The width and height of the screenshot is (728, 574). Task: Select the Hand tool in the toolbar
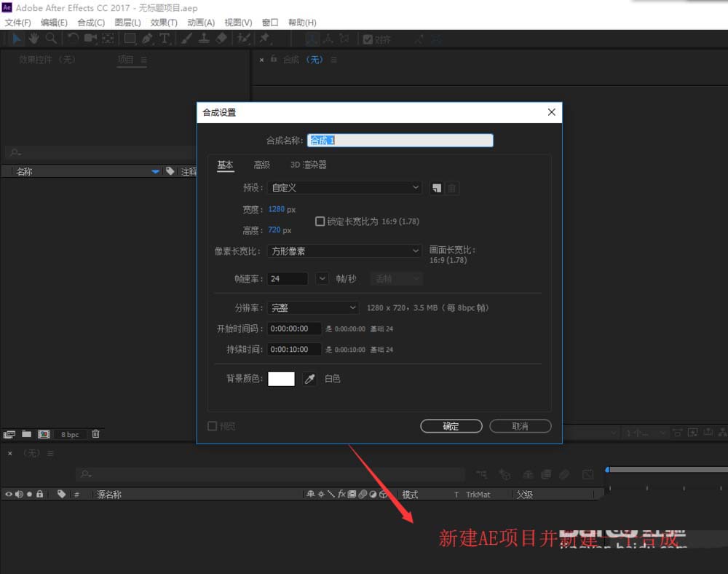pyautogui.click(x=33, y=39)
